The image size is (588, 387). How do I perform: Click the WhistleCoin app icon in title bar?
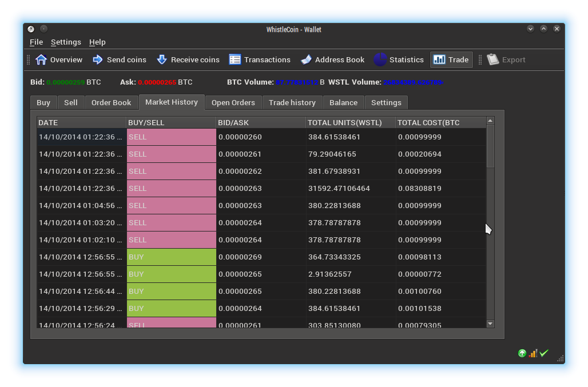point(31,29)
